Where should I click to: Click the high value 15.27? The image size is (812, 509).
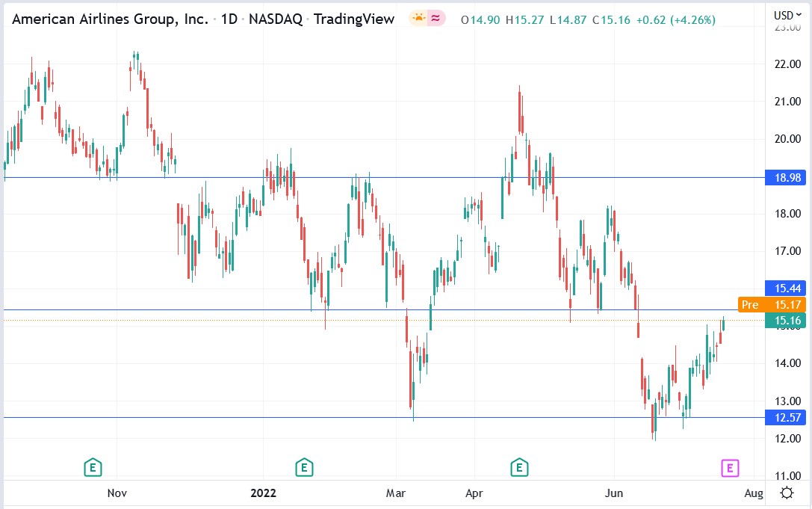pyautogui.click(x=529, y=20)
